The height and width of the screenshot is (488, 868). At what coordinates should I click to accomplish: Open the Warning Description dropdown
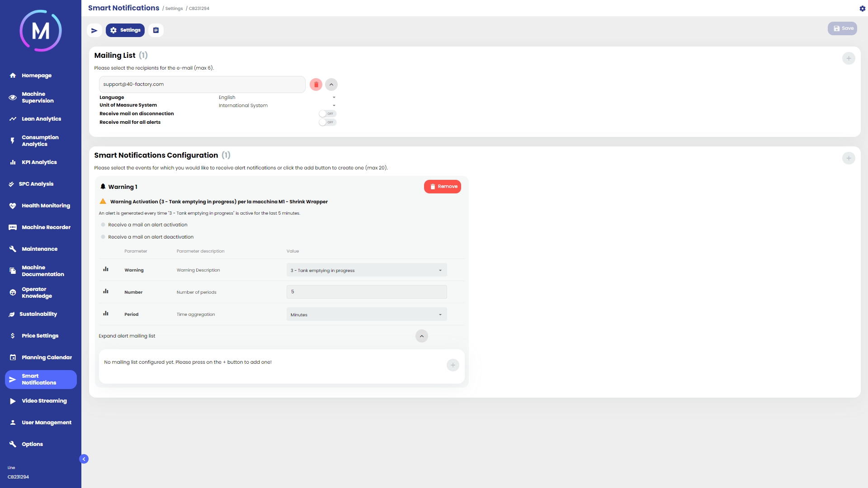(366, 270)
